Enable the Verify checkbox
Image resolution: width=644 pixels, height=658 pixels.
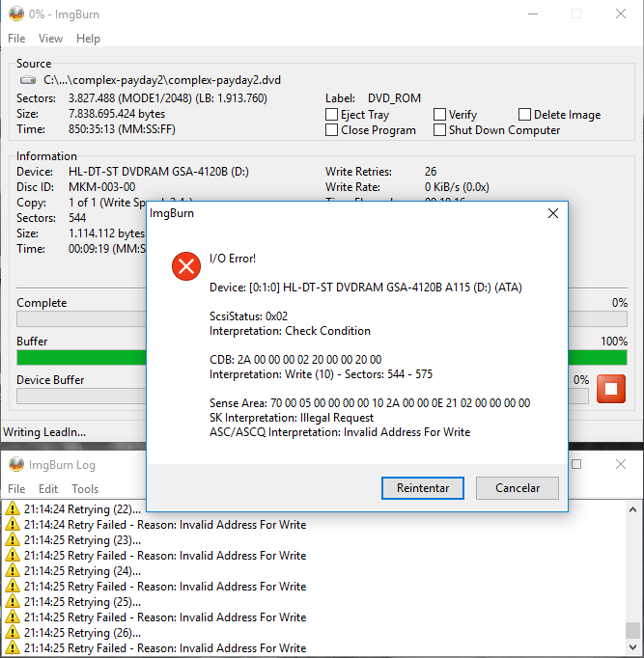[439, 115]
